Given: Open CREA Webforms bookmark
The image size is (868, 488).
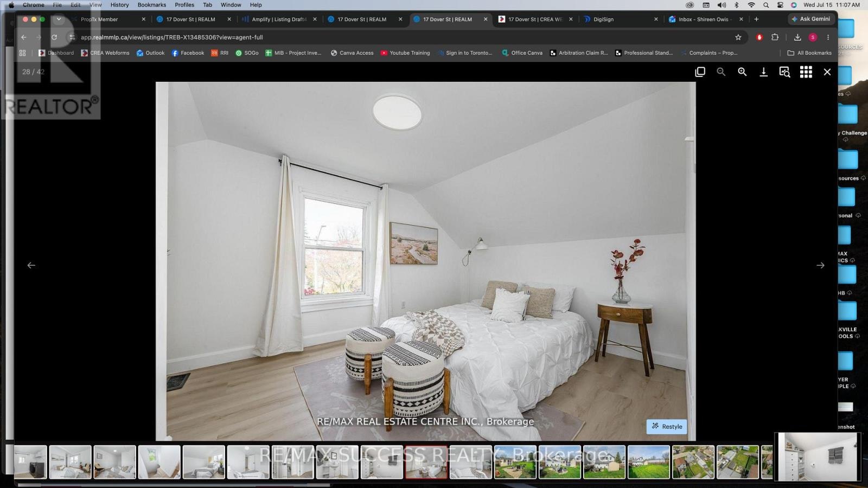Looking at the screenshot, I should [105, 53].
